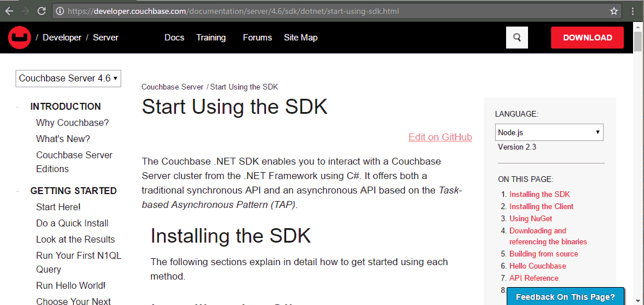Click the address bar URL
This screenshot has width=644, height=305.
click(233, 12)
